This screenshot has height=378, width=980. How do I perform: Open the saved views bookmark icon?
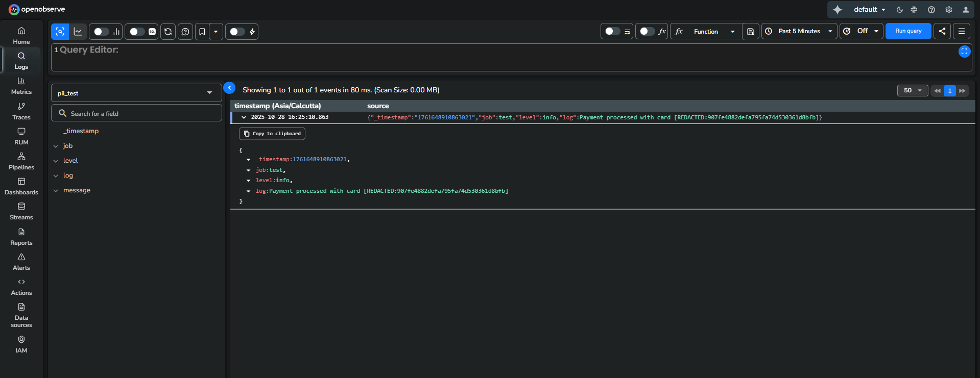tap(202, 32)
